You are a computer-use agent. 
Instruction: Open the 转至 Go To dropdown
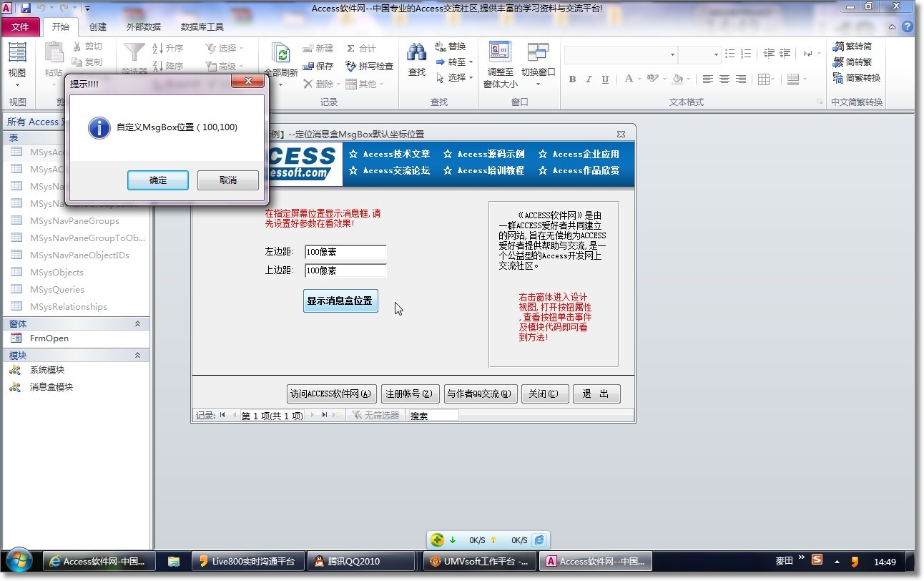[471, 62]
